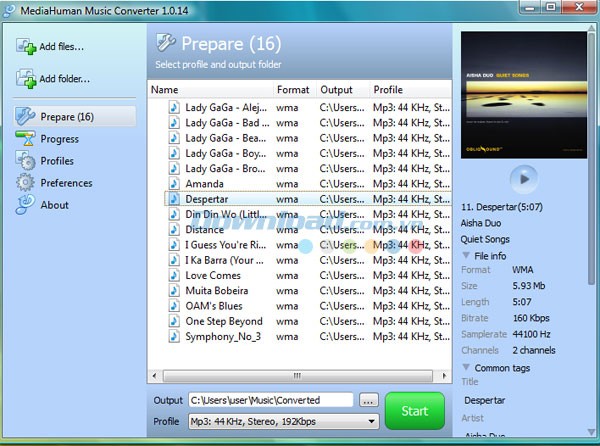The width and height of the screenshot is (600, 446).
Task: Click the About logo icon
Action: point(25,205)
